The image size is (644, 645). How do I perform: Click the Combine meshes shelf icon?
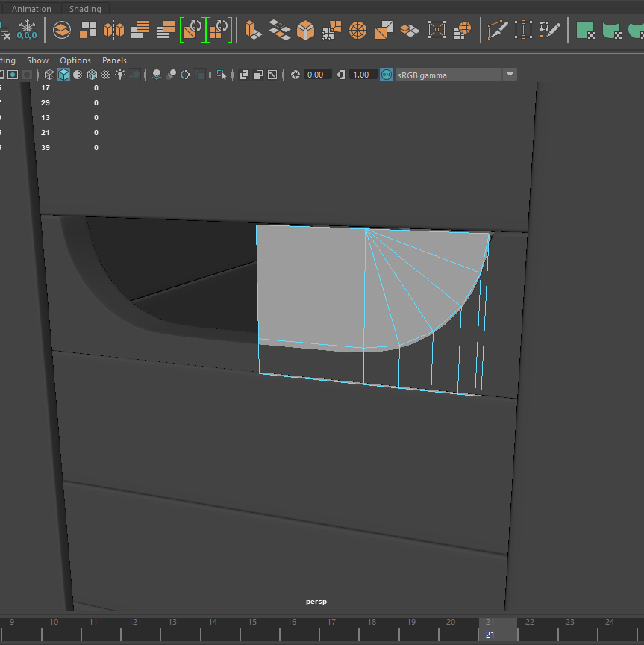coord(62,30)
